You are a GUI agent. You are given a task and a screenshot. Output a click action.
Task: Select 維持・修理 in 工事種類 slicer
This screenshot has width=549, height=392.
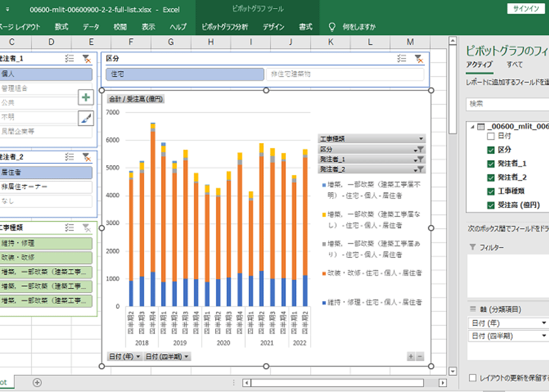pos(46,244)
